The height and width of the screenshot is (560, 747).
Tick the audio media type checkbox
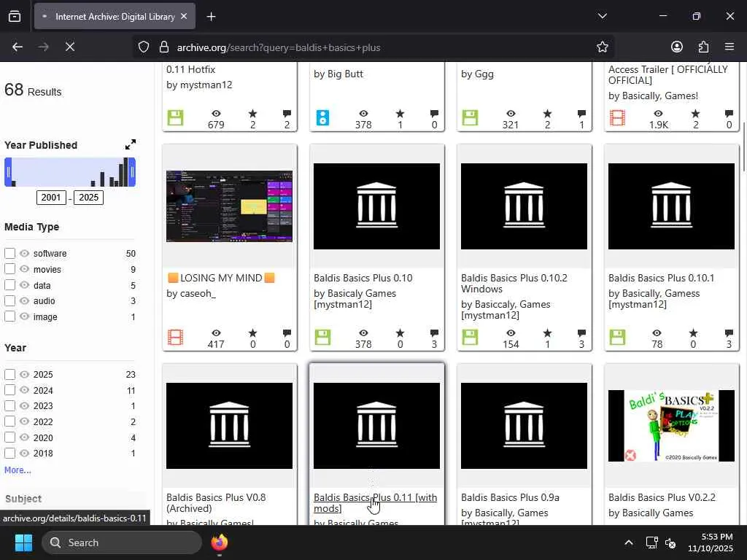point(10,301)
